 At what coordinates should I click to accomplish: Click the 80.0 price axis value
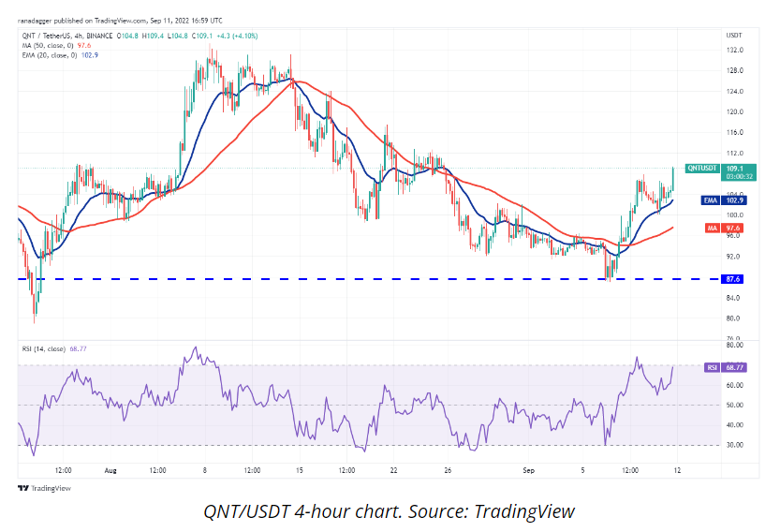[x=735, y=318]
